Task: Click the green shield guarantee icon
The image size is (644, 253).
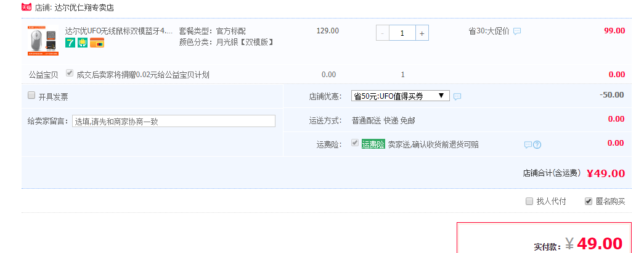Action: click(x=83, y=43)
